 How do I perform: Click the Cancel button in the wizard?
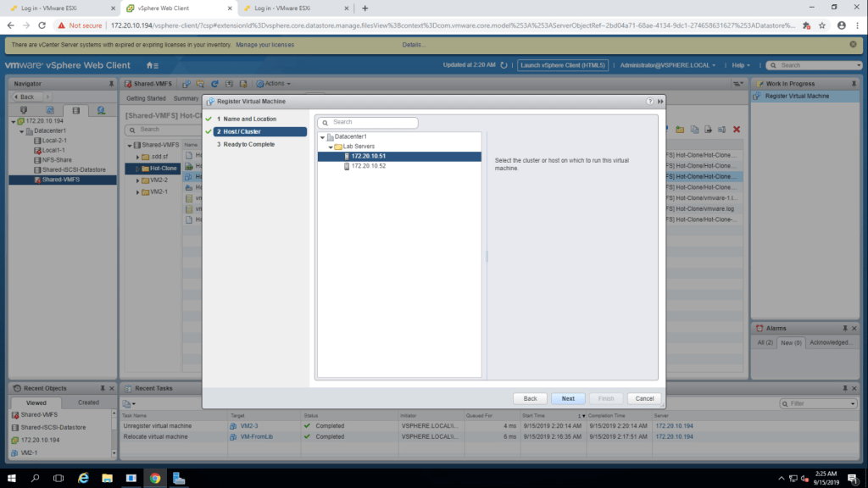[643, 398]
